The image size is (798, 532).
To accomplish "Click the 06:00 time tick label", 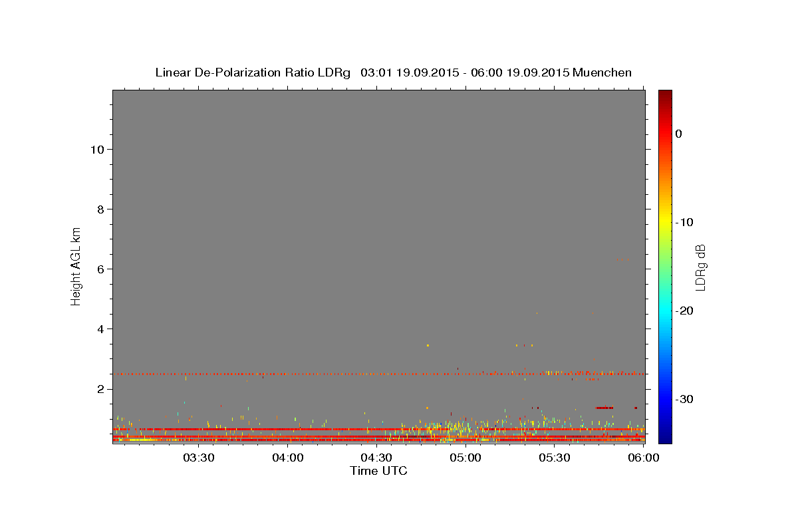I will coord(642,458).
